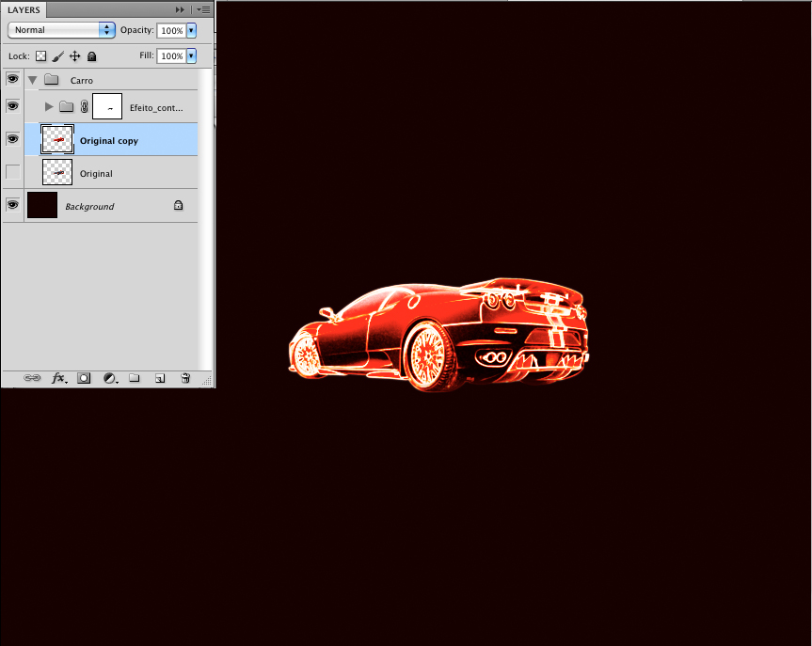
Task: Click the Fill 100% field
Action: [x=171, y=55]
